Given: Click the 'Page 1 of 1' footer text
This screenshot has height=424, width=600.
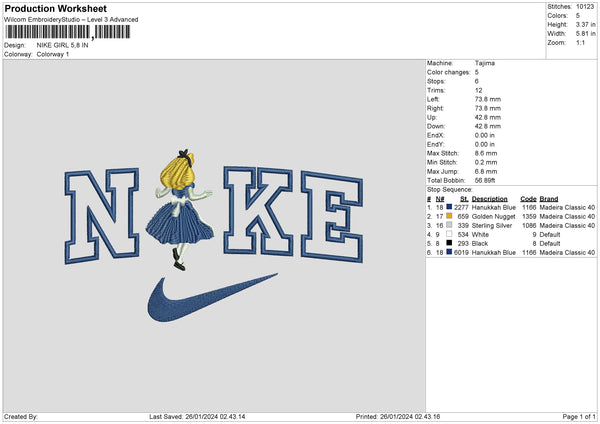Looking at the screenshot, I should [x=579, y=417].
